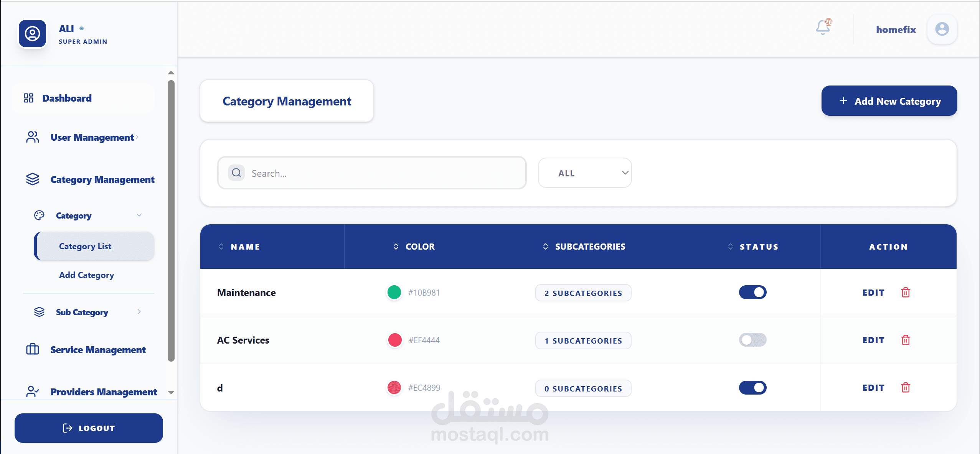The width and height of the screenshot is (980, 454).
Task: Enable the AC Services status toggle
Action: (752, 340)
